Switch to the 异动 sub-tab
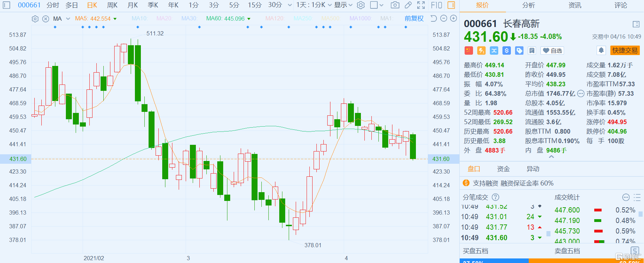 533,169
